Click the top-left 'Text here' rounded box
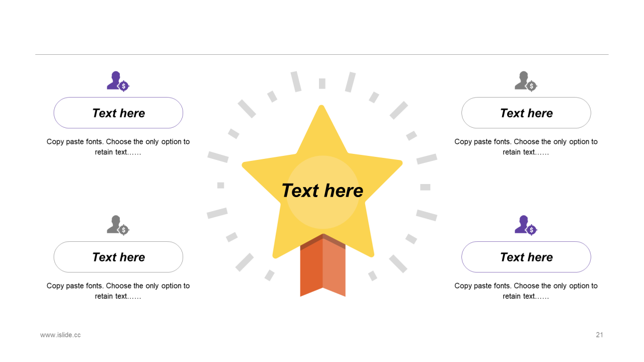This screenshot has width=644, height=362. coord(118,113)
